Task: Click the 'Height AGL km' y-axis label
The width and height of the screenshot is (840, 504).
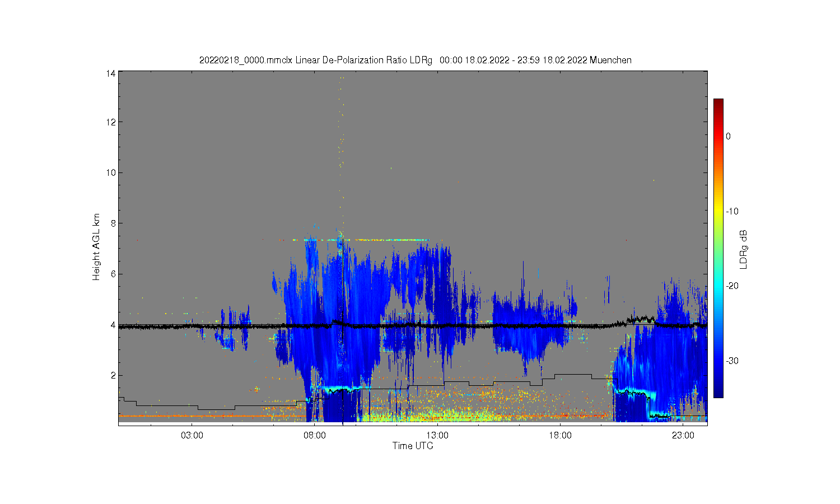Action: pyautogui.click(x=96, y=247)
